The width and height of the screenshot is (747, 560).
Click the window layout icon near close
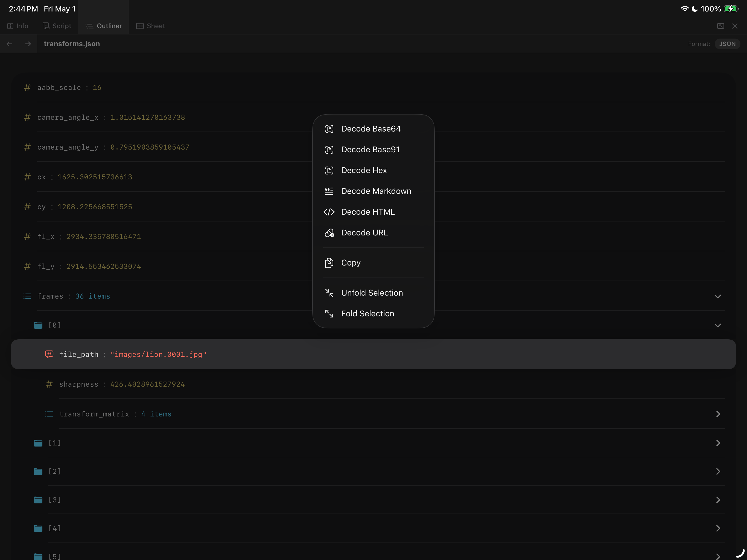720,26
